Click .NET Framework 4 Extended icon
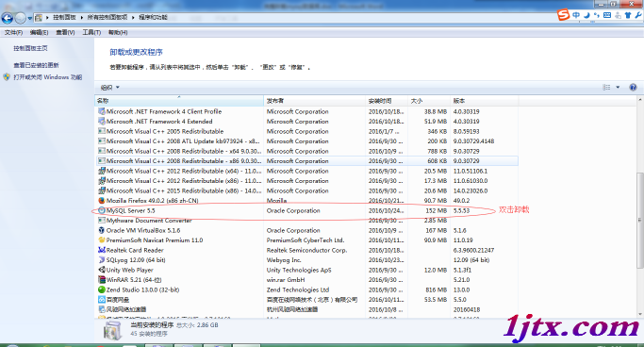The width and height of the screenshot is (644, 347). coord(102,121)
